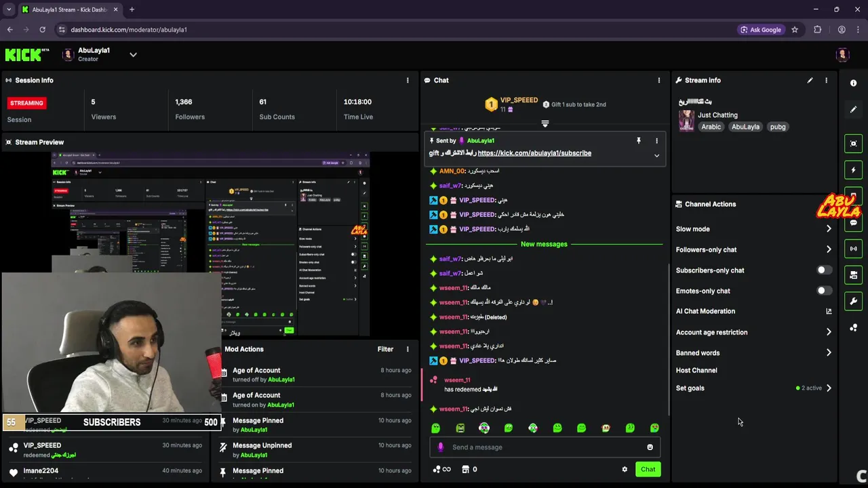Open chat settings gear icon
The height and width of the screenshot is (488, 868).
click(x=625, y=469)
